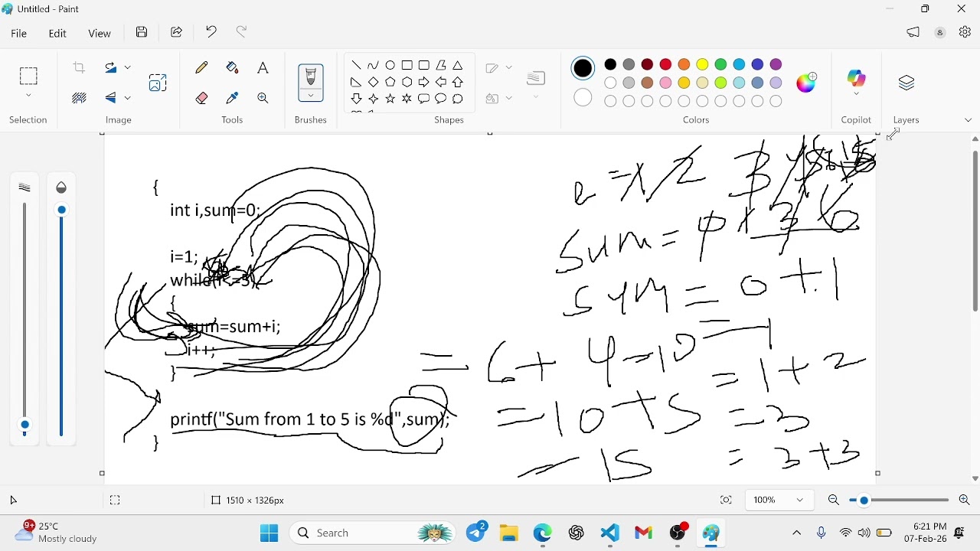
Task: Click the Zoom out minus button
Action: (x=834, y=501)
